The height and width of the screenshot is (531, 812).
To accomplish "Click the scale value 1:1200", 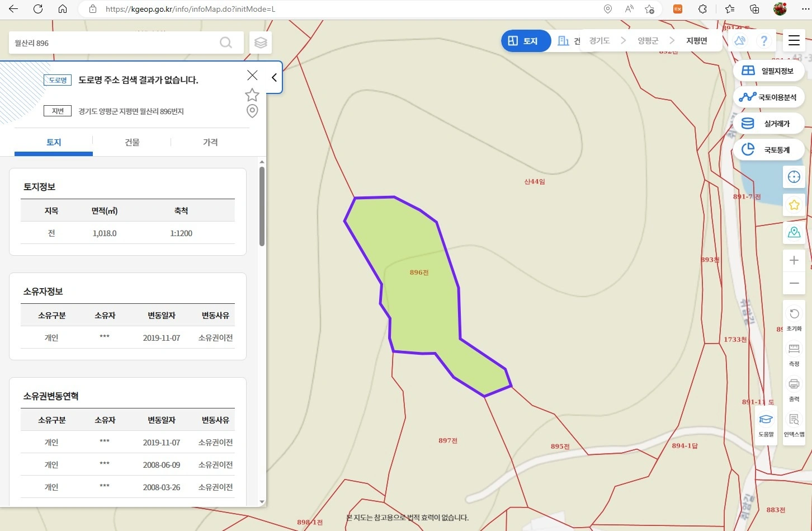I will [181, 233].
